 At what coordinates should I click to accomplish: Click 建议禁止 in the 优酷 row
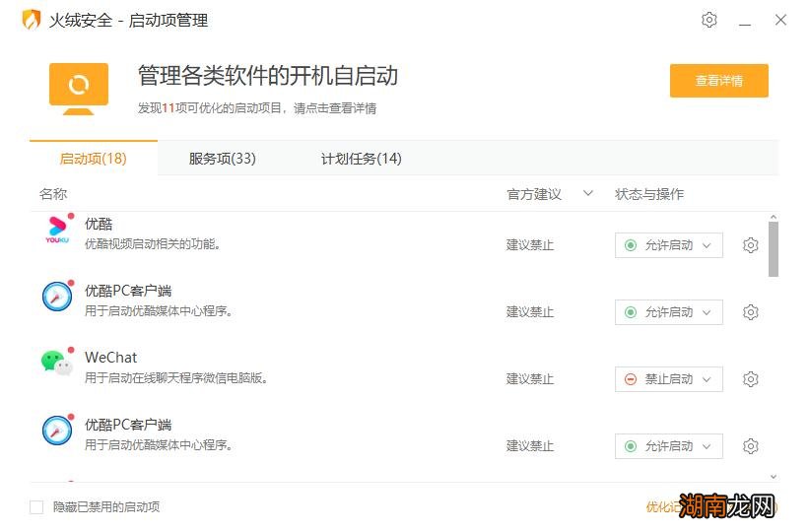pyautogui.click(x=530, y=245)
